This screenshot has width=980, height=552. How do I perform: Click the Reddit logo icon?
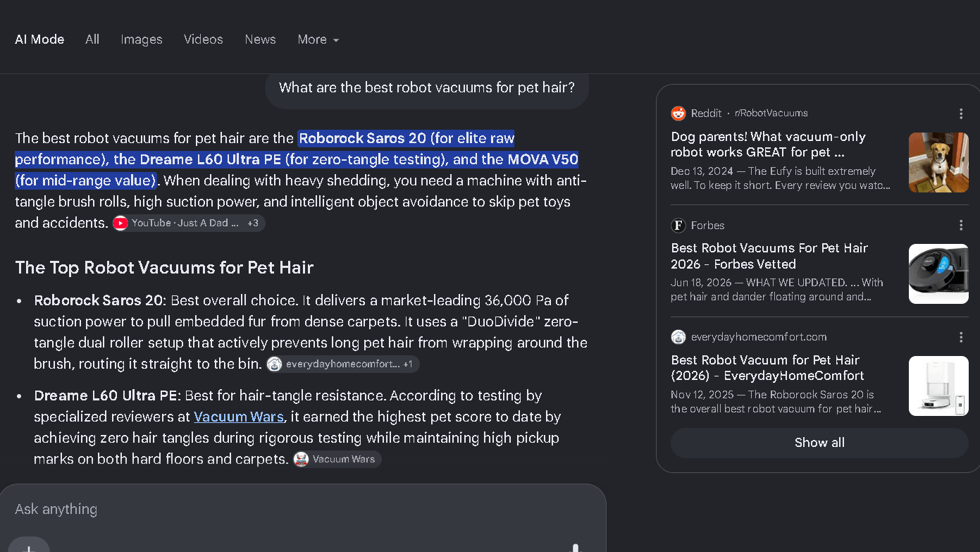tap(678, 114)
